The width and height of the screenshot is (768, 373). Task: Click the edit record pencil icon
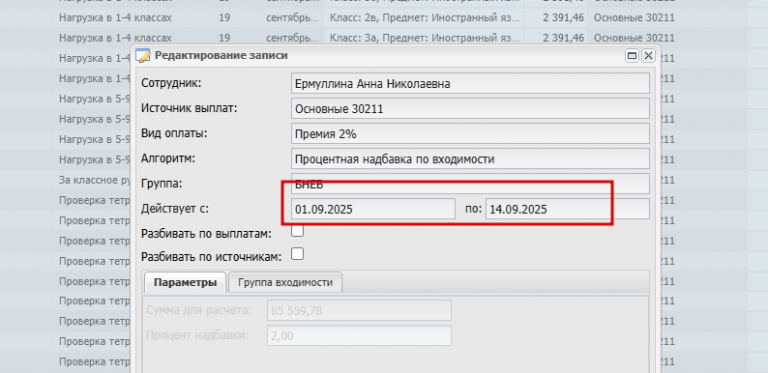143,56
